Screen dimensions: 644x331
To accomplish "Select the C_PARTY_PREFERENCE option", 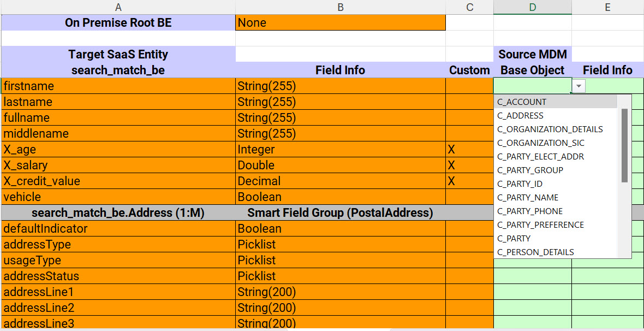I will click(556, 224).
